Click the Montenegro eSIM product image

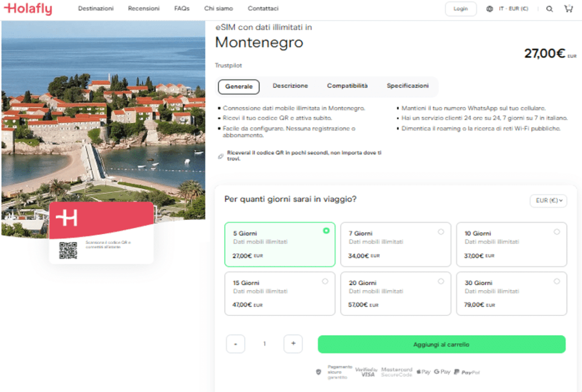(103, 114)
